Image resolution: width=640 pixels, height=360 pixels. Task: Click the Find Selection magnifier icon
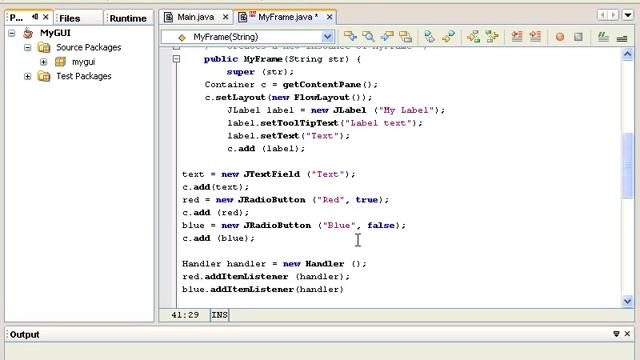click(368, 37)
